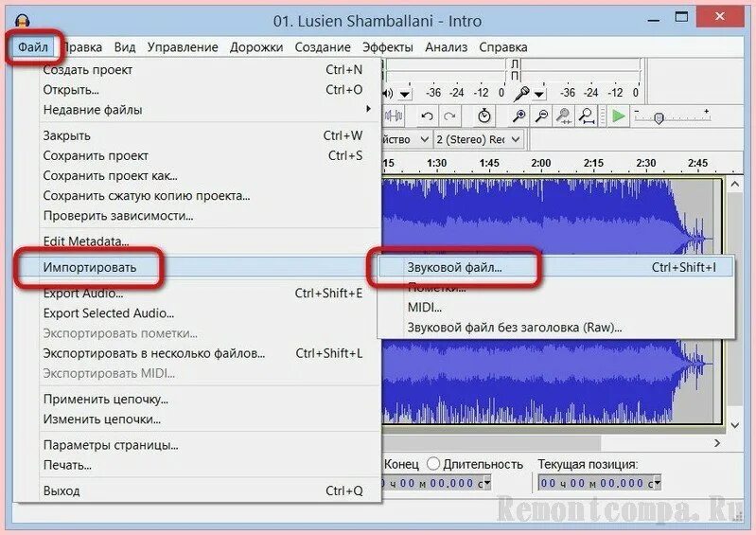Open the recording meter dropdown arrow by the microphone
The width and height of the screenshot is (756, 535).
[539, 94]
